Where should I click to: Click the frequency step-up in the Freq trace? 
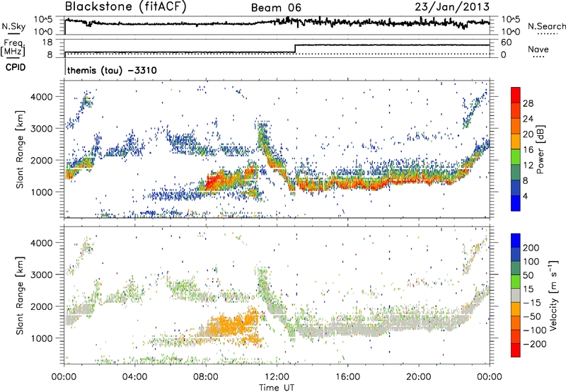click(x=295, y=49)
